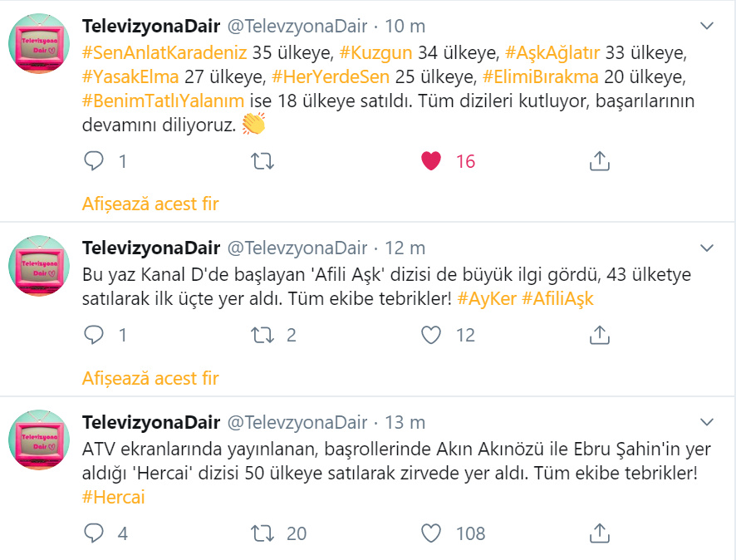
Task: Show thread under the Afili Aşk tweet
Action: pos(150,378)
